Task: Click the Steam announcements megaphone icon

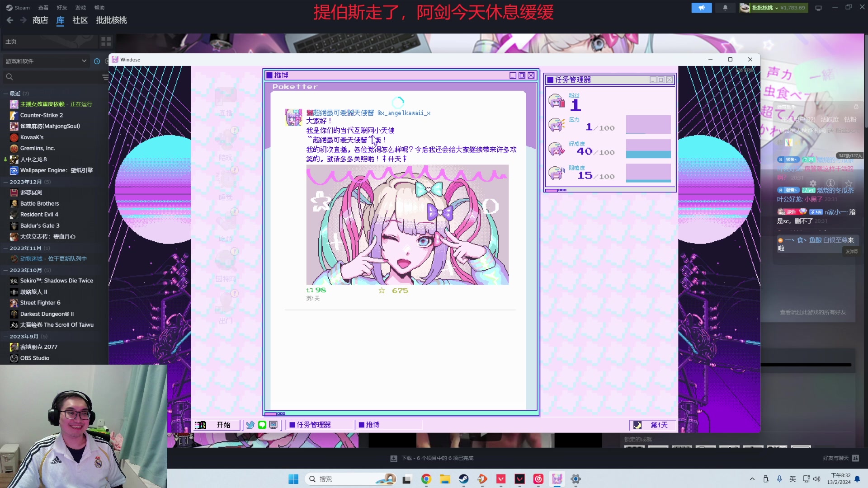Action: pyautogui.click(x=701, y=8)
